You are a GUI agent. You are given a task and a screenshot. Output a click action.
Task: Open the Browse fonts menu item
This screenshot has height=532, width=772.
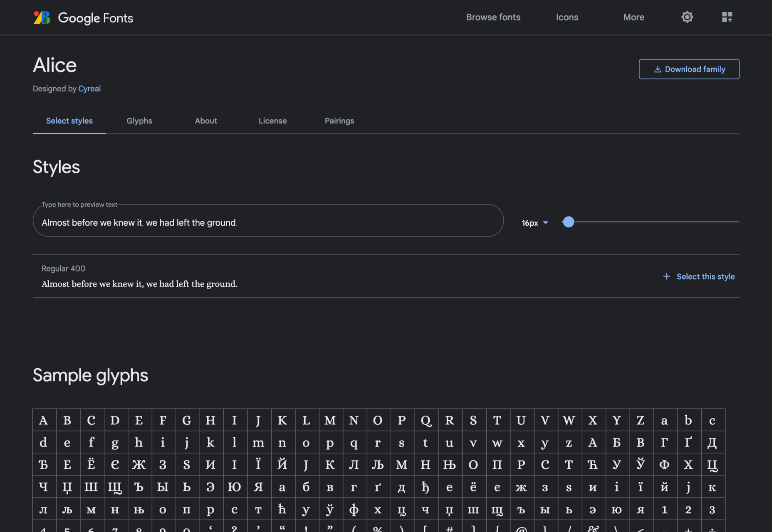[x=493, y=17]
